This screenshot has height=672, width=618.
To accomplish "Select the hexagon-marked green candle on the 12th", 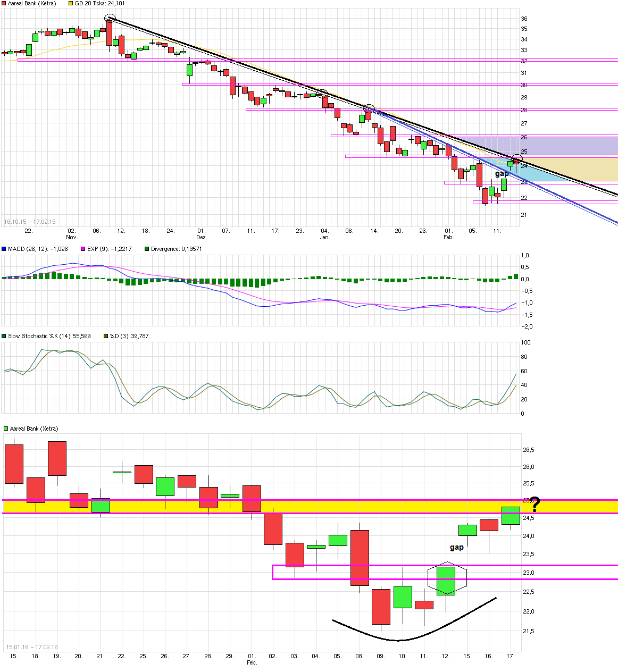I will 446,581.
